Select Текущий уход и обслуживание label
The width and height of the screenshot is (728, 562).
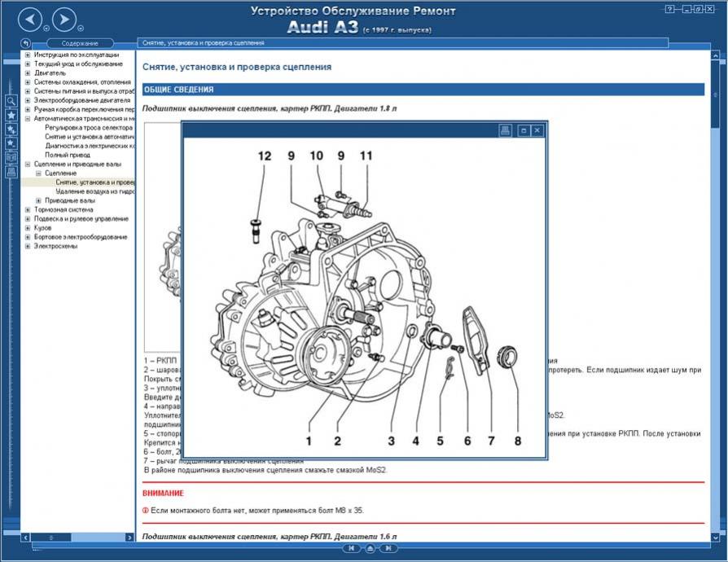tap(78, 64)
